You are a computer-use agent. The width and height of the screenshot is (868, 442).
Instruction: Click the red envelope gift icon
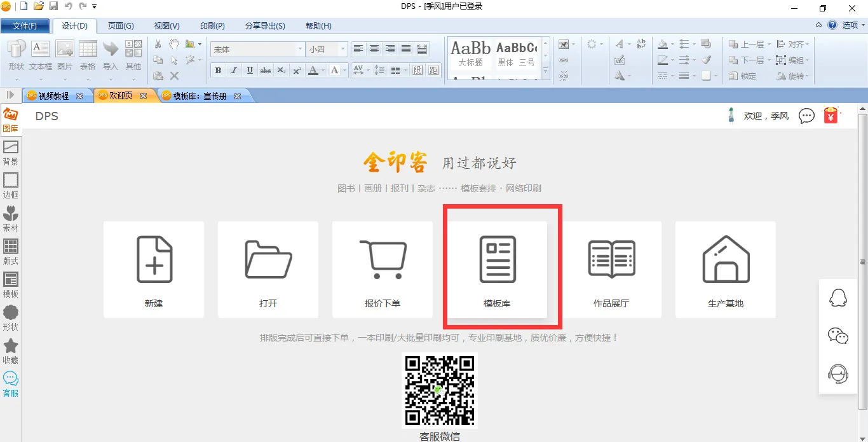(831, 115)
